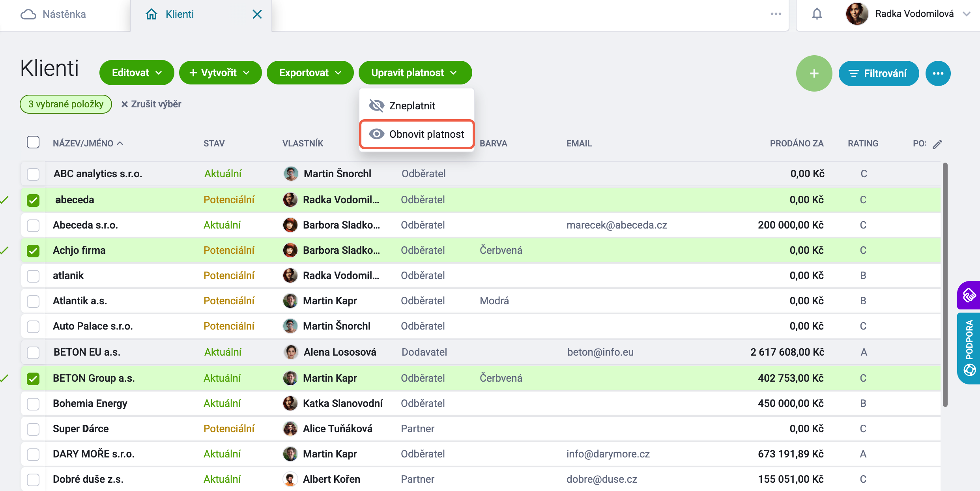Viewport: 980px width, 491px height.
Task: Click the beton@info.eu email
Action: point(600,352)
